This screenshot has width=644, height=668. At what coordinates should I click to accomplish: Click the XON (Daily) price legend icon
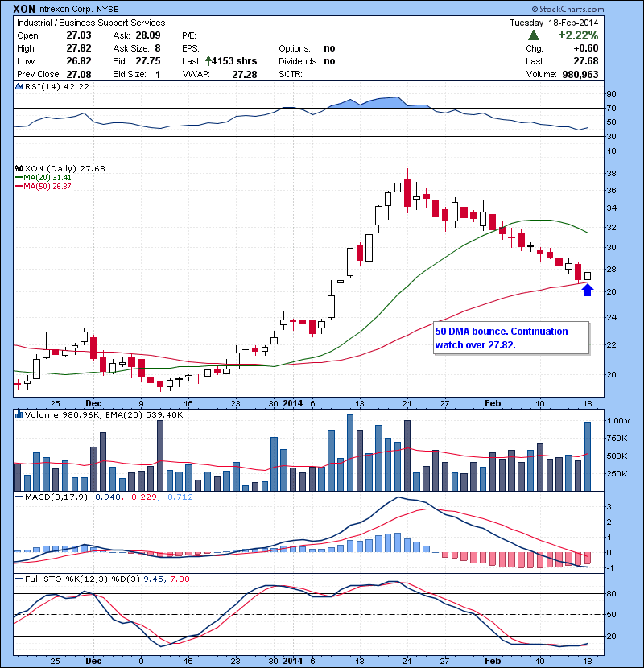(19, 169)
